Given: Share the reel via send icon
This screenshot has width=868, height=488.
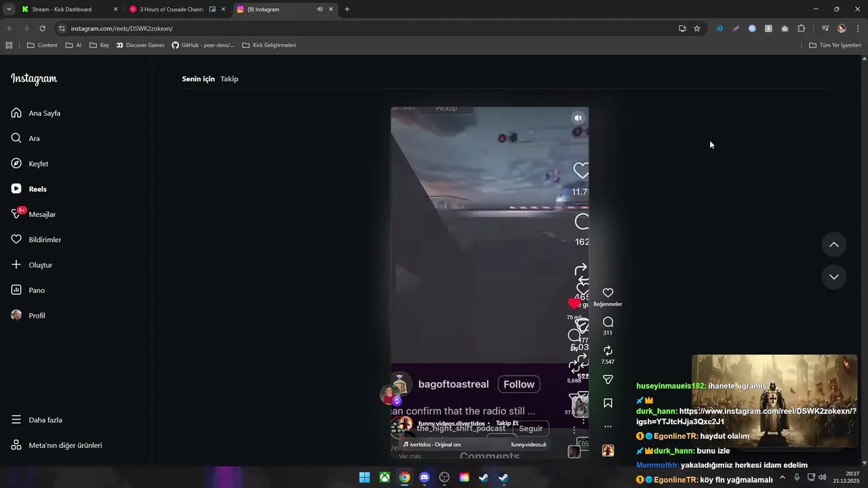Looking at the screenshot, I should pos(608,380).
